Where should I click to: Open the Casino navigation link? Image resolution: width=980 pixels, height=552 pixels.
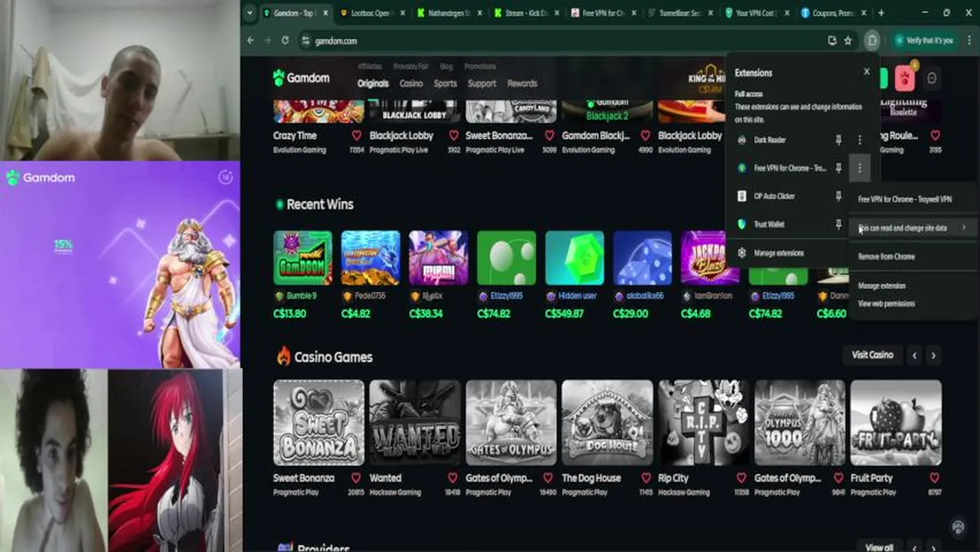[x=411, y=84]
